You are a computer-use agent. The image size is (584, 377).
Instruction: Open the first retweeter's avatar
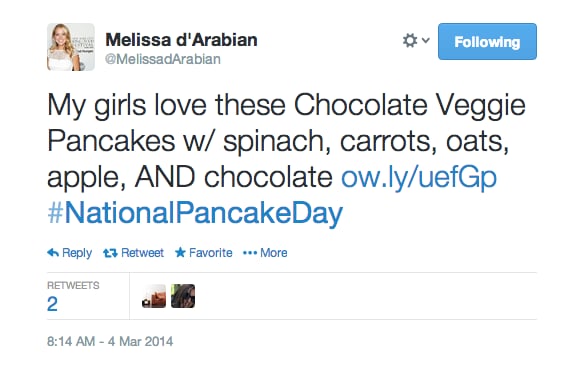pyautogui.click(x=154, y=296)
